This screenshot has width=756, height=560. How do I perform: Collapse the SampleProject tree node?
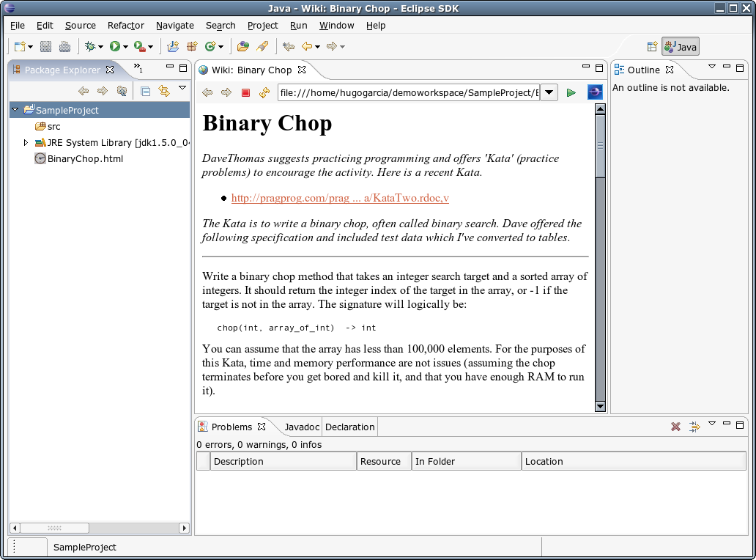[x=15, y=110]
